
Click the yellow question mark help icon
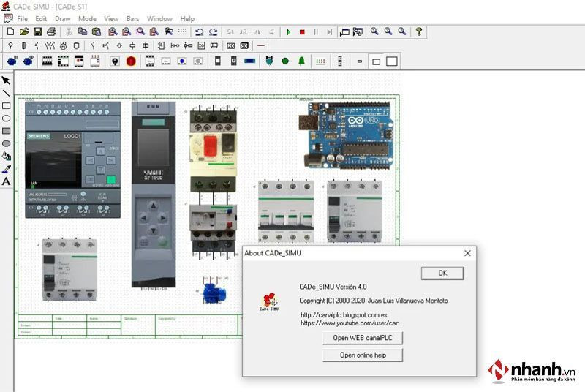pos(418,31)
